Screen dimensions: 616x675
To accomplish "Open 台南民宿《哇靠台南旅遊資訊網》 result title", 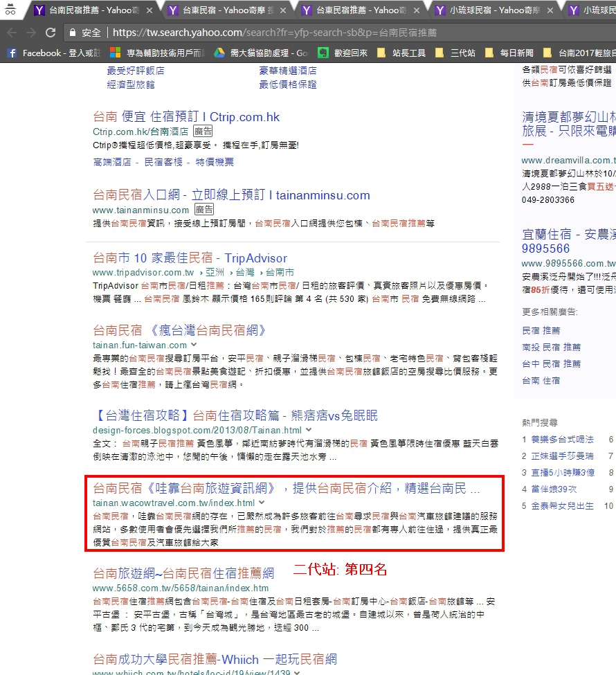I will 287,488.
